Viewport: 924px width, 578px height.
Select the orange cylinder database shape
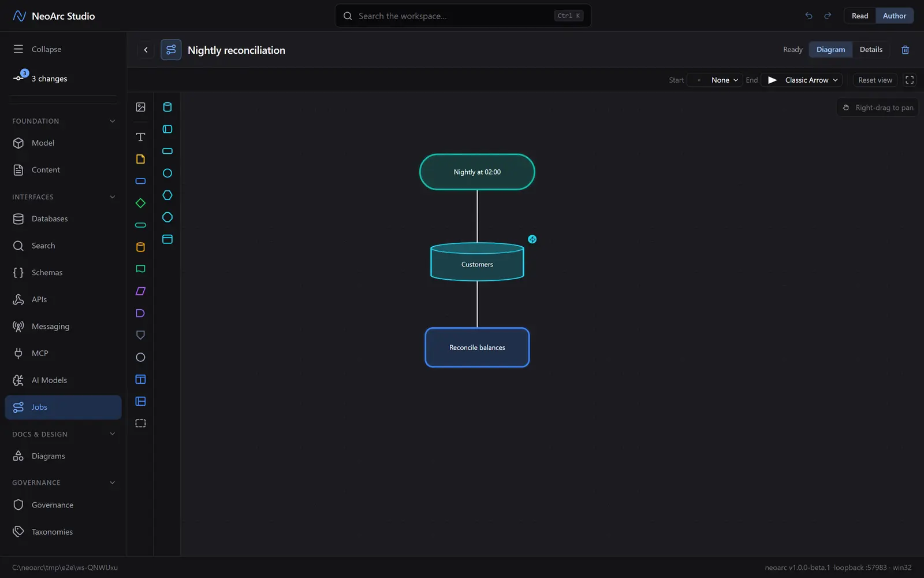140,247
